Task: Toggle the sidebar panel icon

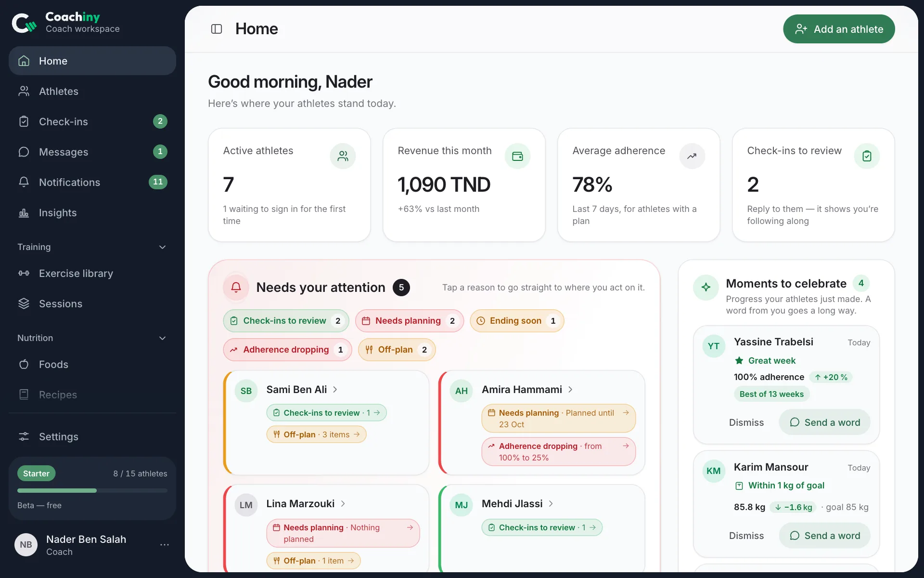Action: point(217,29)
